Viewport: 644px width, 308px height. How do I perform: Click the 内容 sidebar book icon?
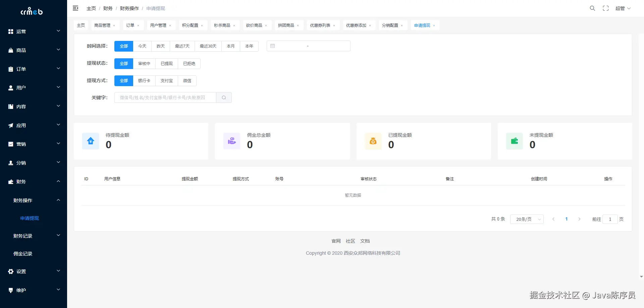(x=11, y=107)
